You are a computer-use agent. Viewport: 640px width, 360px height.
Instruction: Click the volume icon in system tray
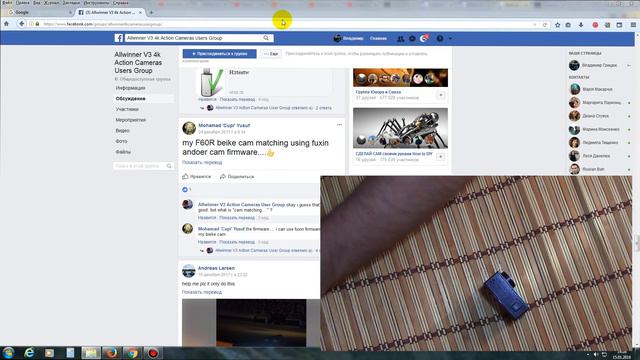(596, 354)
